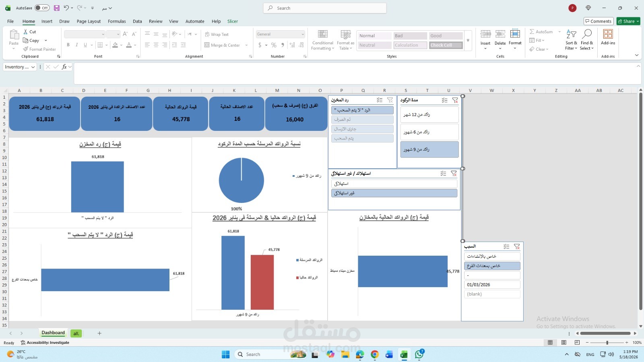
Task: Apply the Good cell style
Action: coord(446,36)
